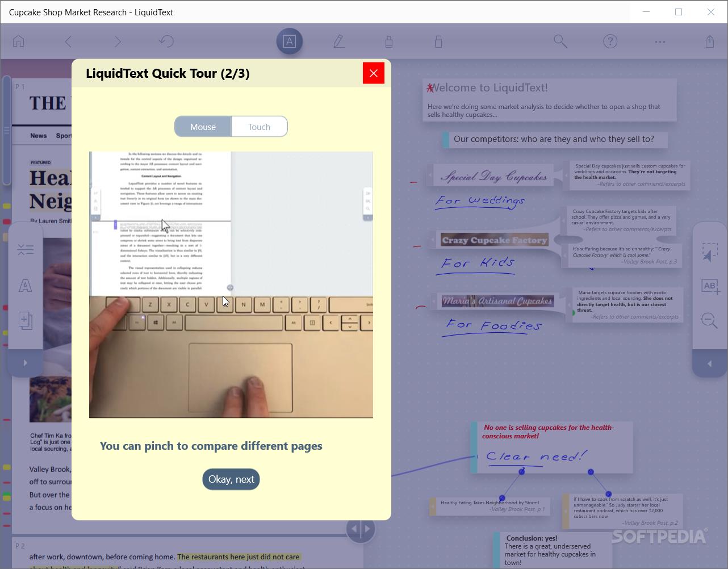Click the Forward arrow in toolbar
Viewport: 728px width, 569px height.
[x=118, y=41]
